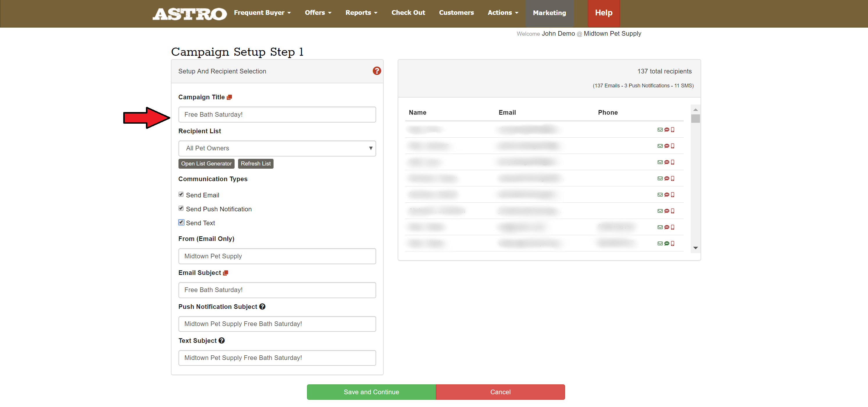Click into the Campaign Title text field
Screen dimensions: 868x407
point(277,114)
